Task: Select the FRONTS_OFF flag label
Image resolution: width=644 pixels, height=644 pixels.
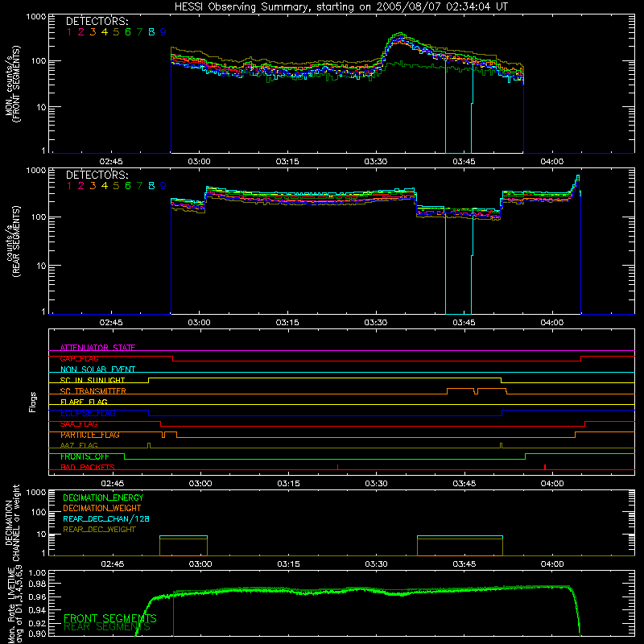Action: tap(85, 456)
